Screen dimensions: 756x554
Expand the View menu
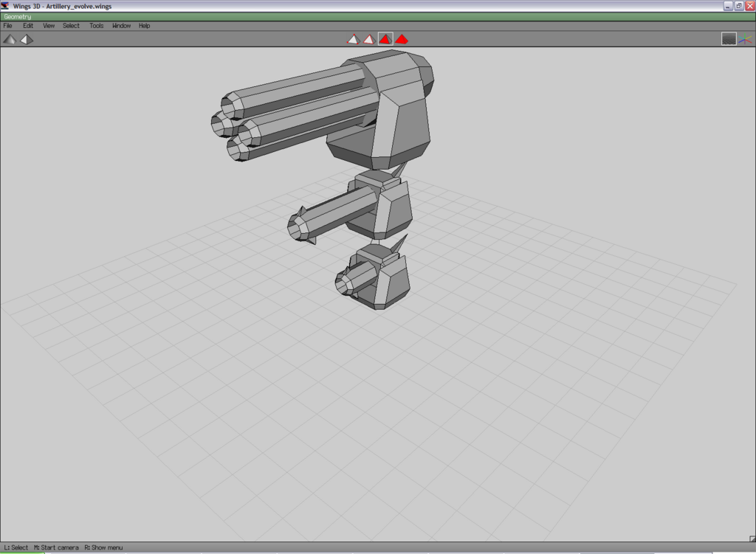click(49, 26)
